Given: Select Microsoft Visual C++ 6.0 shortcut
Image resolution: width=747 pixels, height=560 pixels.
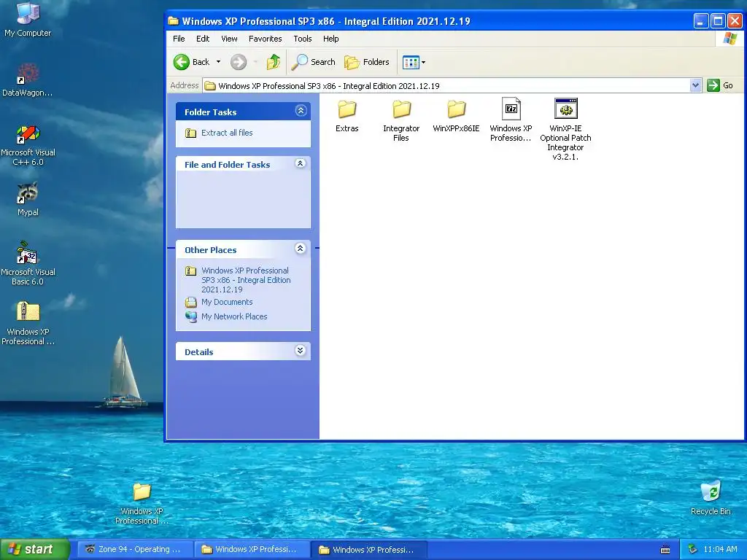Looking at the screenshot, I should pos(28,145).
